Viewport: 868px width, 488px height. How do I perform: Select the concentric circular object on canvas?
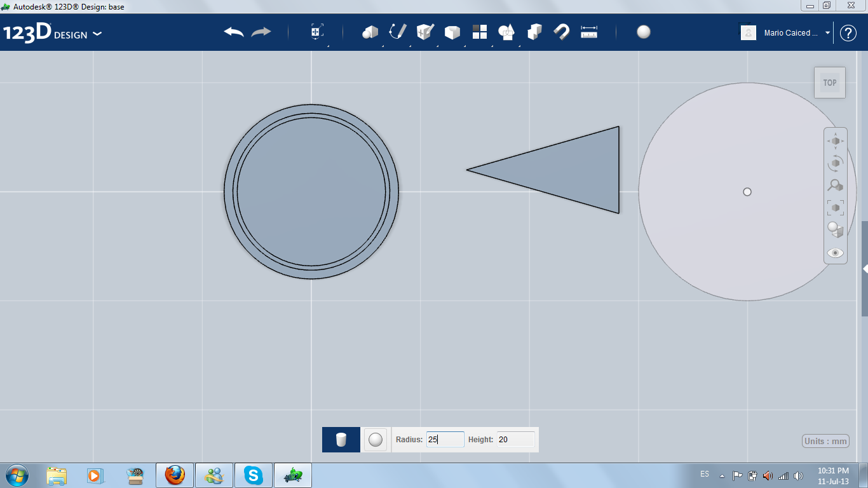click(x=311, y=192)
